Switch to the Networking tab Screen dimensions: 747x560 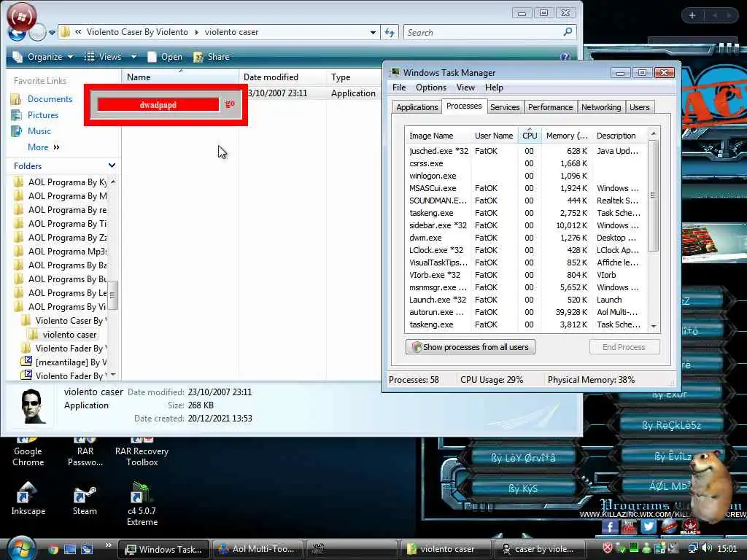tap(601, 107)
